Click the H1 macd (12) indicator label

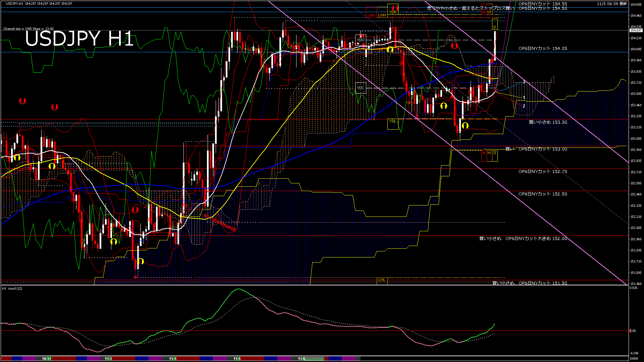click(x=12, y=288)
